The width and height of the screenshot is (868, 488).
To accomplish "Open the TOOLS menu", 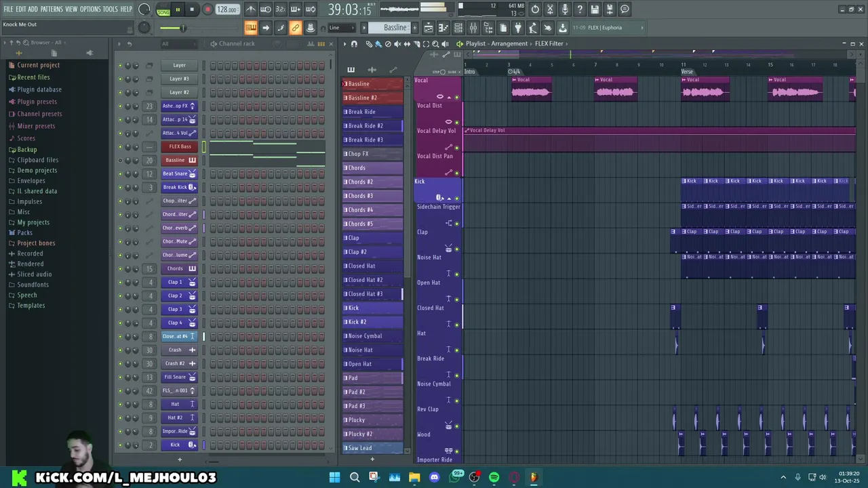I will coord(111,9).
